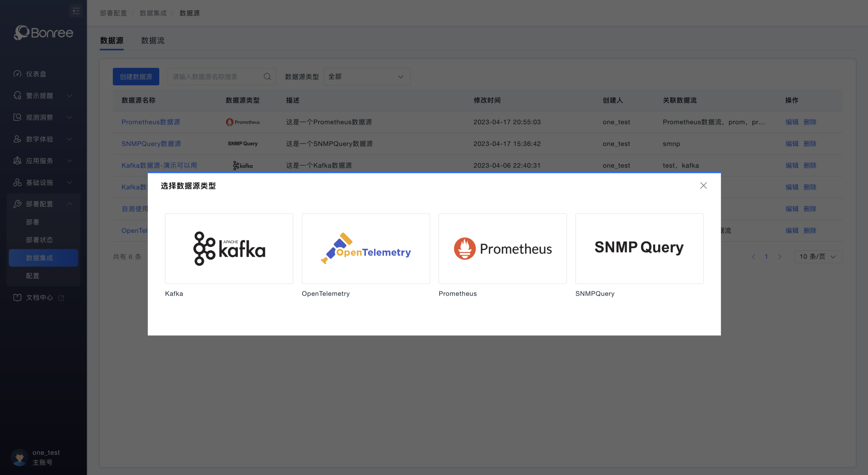
Task: Click the 创建数据源 button
Action: tap(136, 77)
